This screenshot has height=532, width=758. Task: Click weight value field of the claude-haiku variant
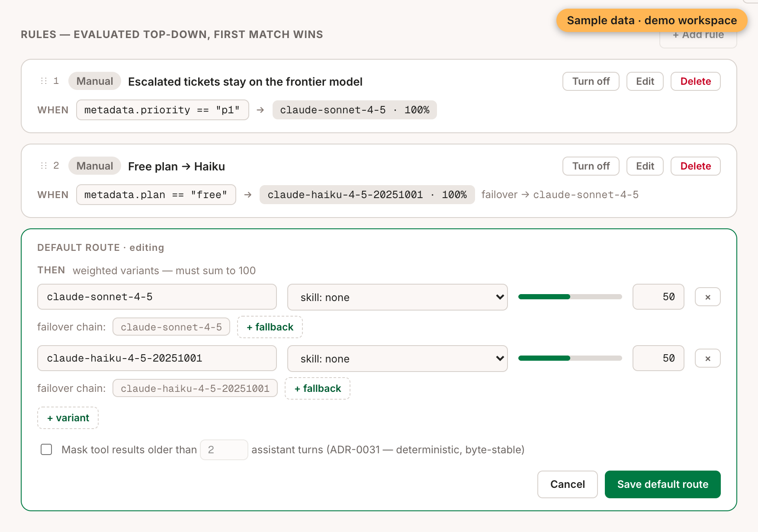[658, 358]
